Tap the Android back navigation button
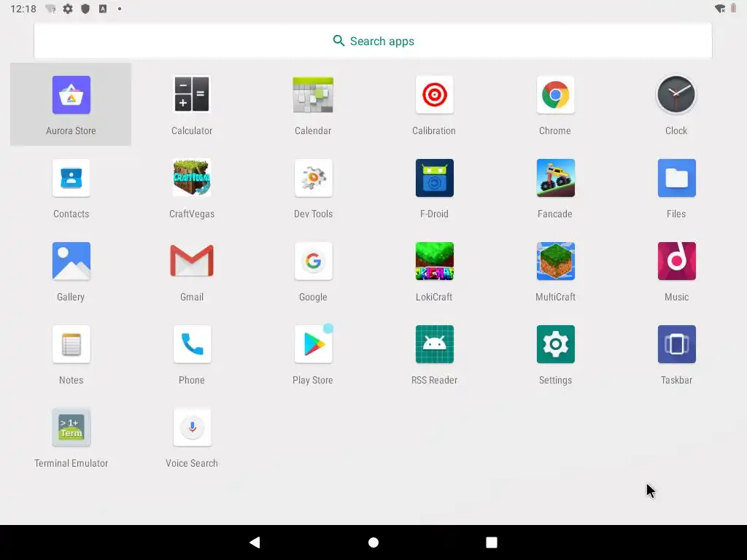The width and height of the screenshot is (747, 560). click(x=255, y=542)
